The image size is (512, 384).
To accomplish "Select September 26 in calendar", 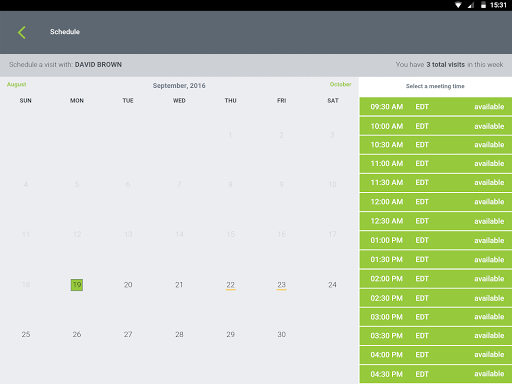I will pos(77,334).
